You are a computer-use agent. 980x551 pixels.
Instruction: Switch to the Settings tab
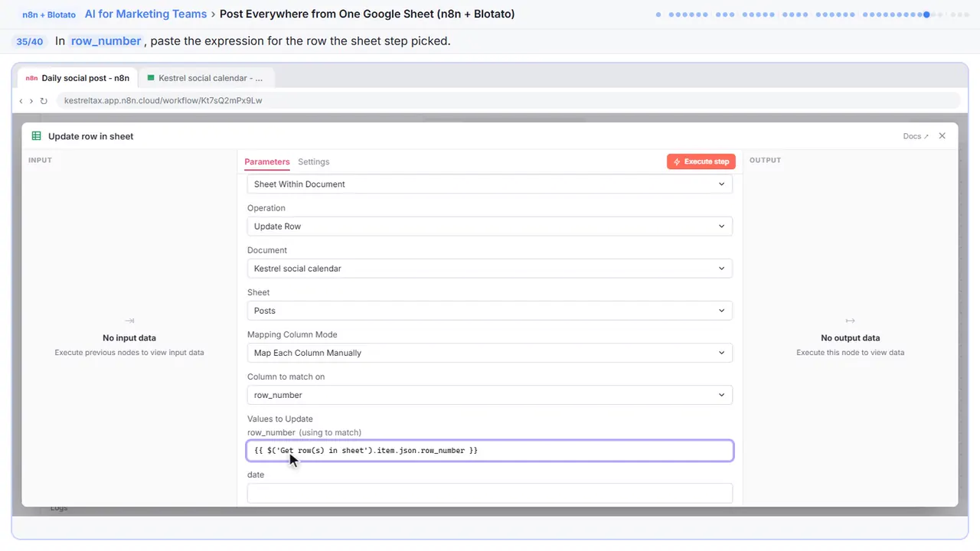point(314,161)
